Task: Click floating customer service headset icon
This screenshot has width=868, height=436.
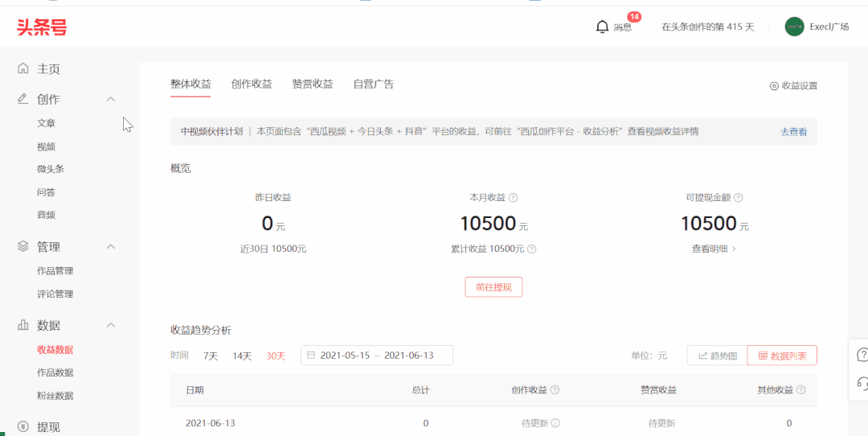Action: [862, 382]
